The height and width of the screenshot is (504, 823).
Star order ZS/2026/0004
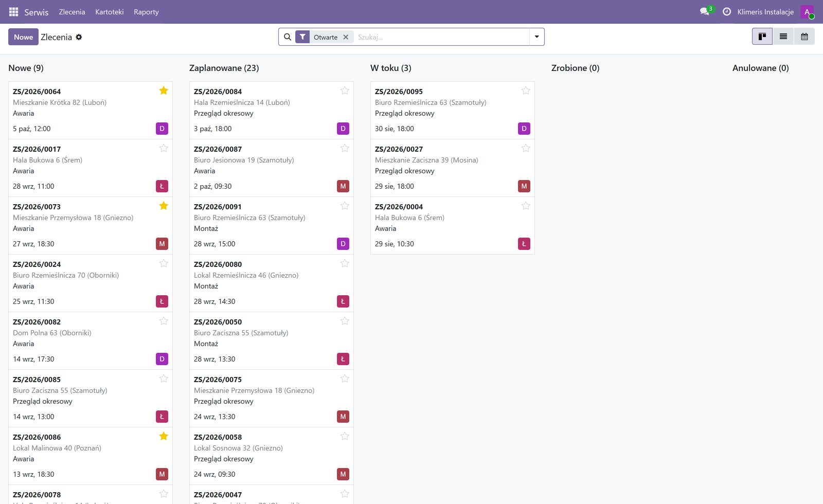pyautogui.click(x=526, y=206)
